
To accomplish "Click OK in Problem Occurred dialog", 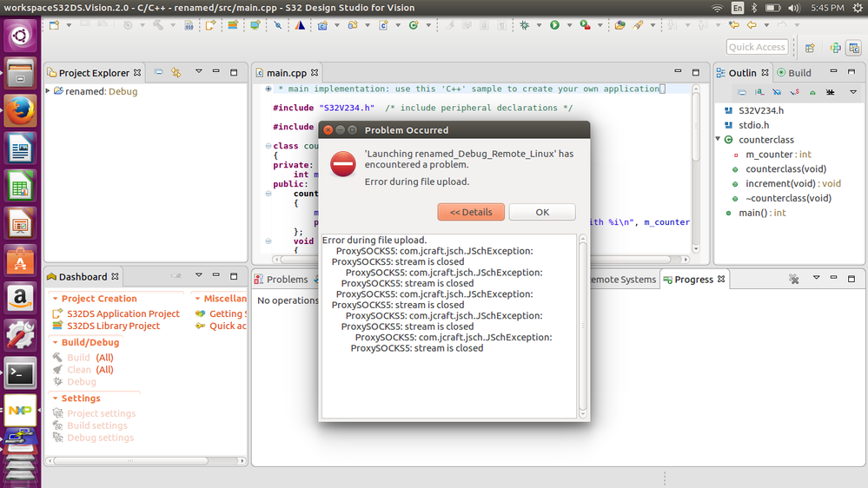I will click(x=542, y=212).
